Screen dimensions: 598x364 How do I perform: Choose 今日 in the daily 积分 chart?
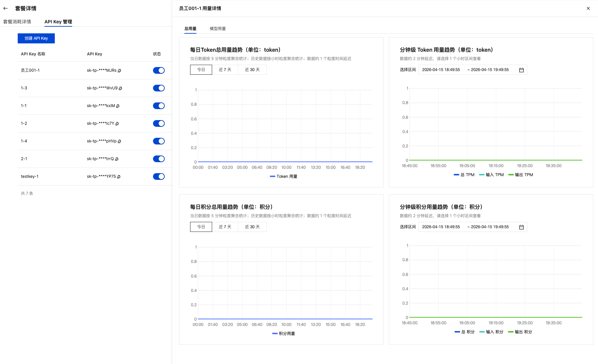click(x=201, y=227)
